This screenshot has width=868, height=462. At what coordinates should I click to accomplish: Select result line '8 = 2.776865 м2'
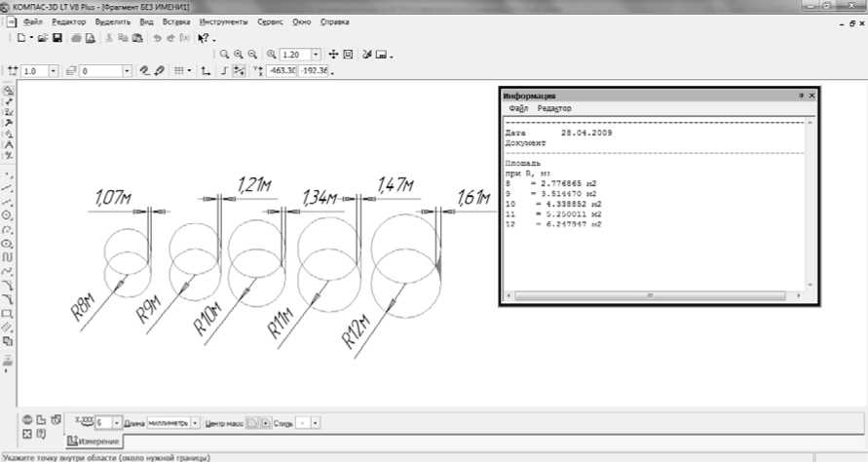coord(550,183)
